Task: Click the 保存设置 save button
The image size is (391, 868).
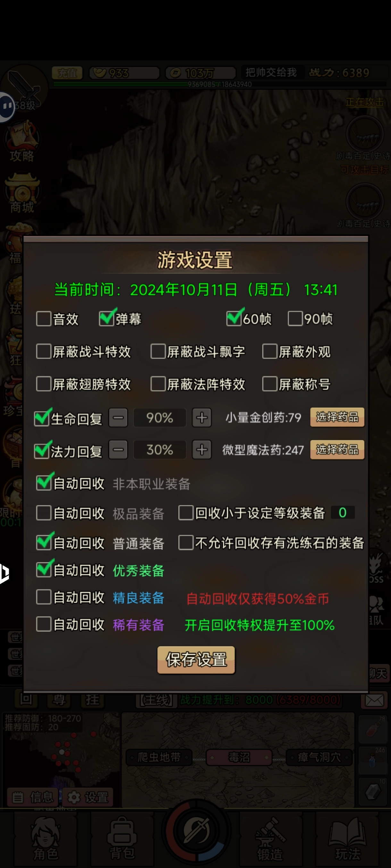Action: tap(196, 660)
